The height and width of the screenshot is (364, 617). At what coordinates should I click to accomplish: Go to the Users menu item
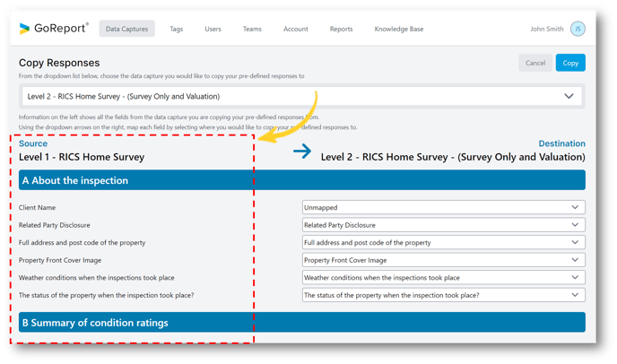coord(213,29)
